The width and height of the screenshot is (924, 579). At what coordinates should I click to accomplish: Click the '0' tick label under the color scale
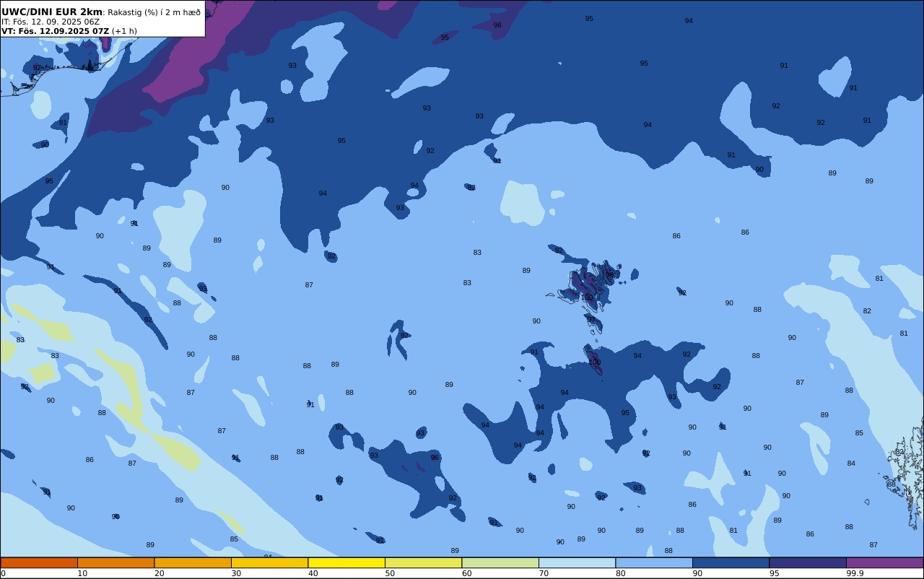click(x=3, y=573)
